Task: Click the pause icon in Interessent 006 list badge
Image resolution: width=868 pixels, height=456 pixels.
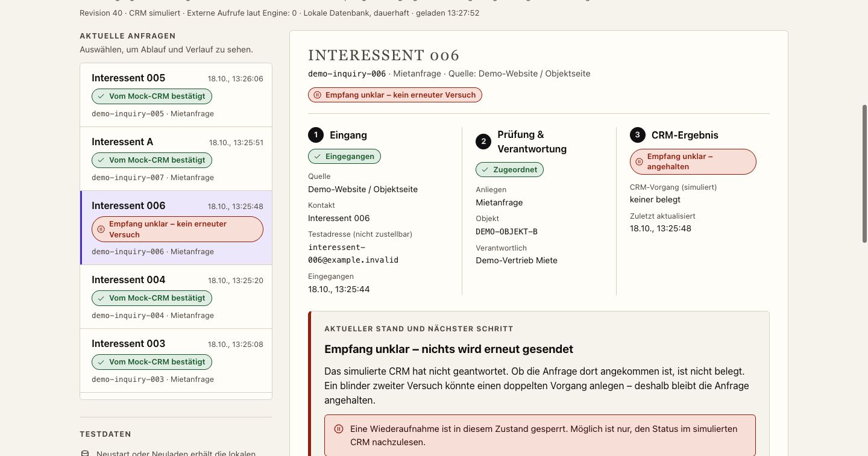Action: point(101,230)
